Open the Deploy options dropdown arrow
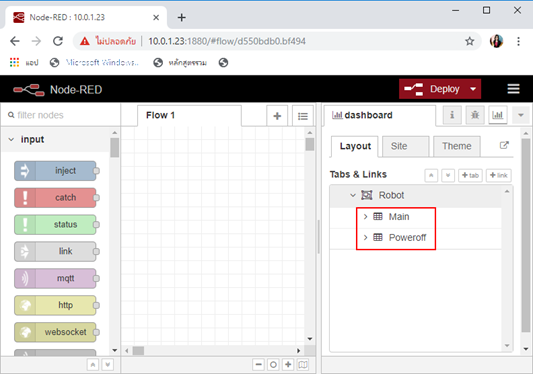Screen dimensions: 533x374 point(473,89)
